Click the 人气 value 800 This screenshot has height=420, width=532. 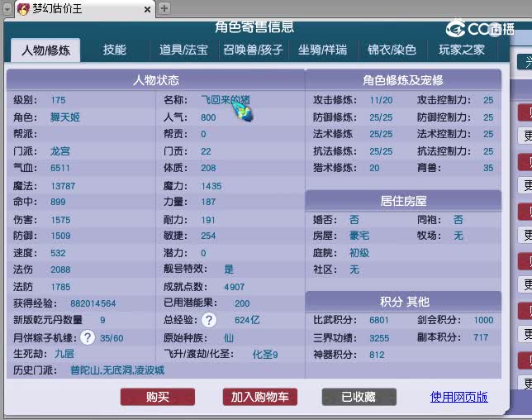[208, 117]
